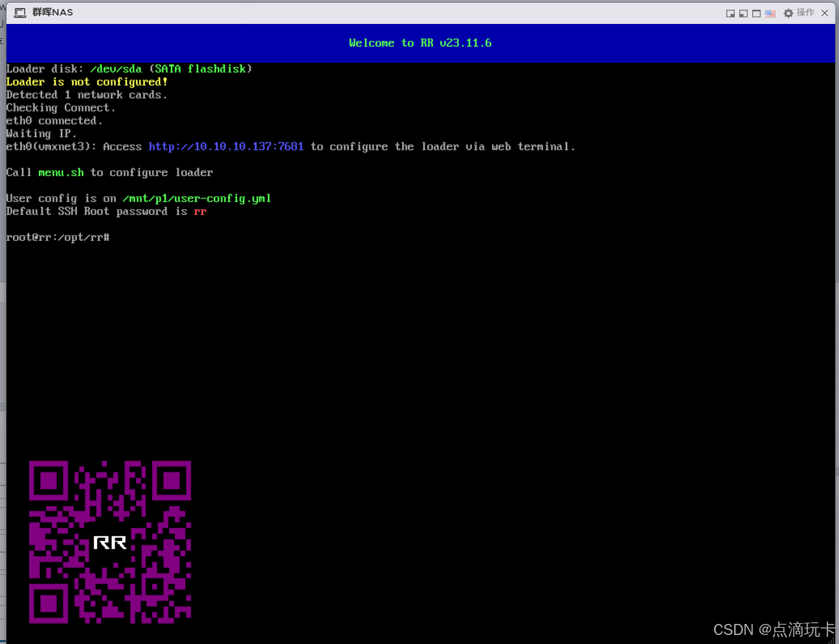Click the 'Waiting IP.' line
The height and width of the screenshot is (644, 839).
point(41,134)
